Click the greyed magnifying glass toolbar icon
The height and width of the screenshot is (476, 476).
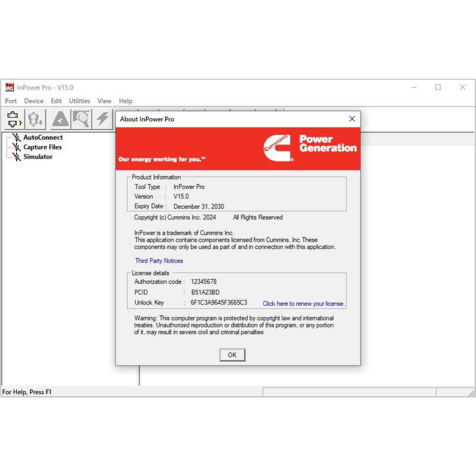(81, 119)
